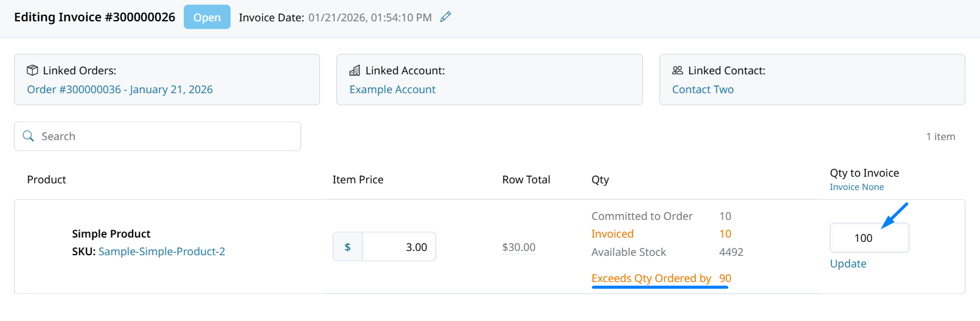Screen dimensions: 980x321
Task: Open the Contact Two link
Action: click(x=703, y=90)
